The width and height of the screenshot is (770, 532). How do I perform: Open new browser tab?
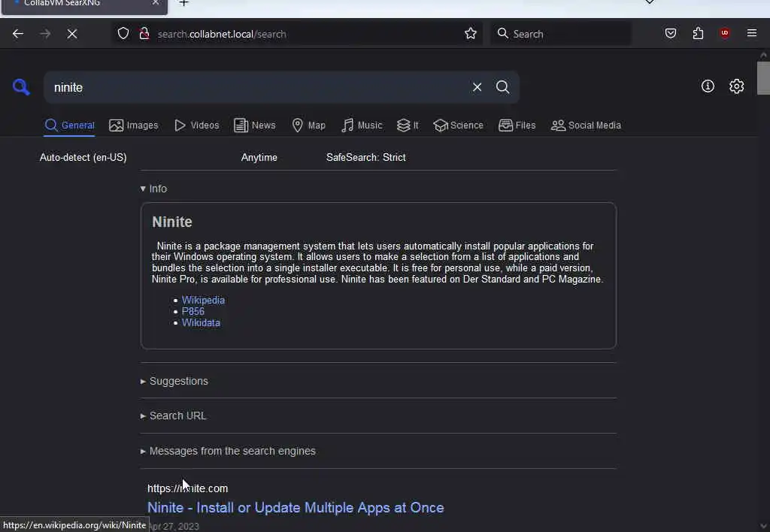(183, 3)
